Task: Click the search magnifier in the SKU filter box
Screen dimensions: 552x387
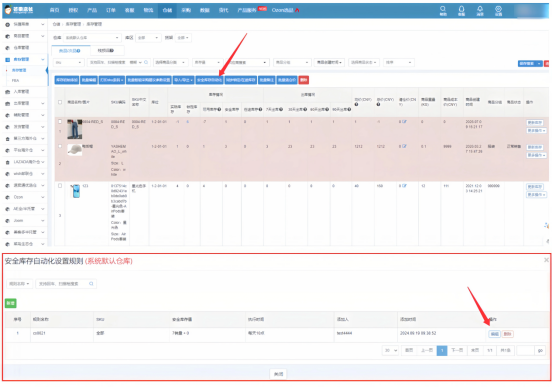Action: (x=146, y=62)
